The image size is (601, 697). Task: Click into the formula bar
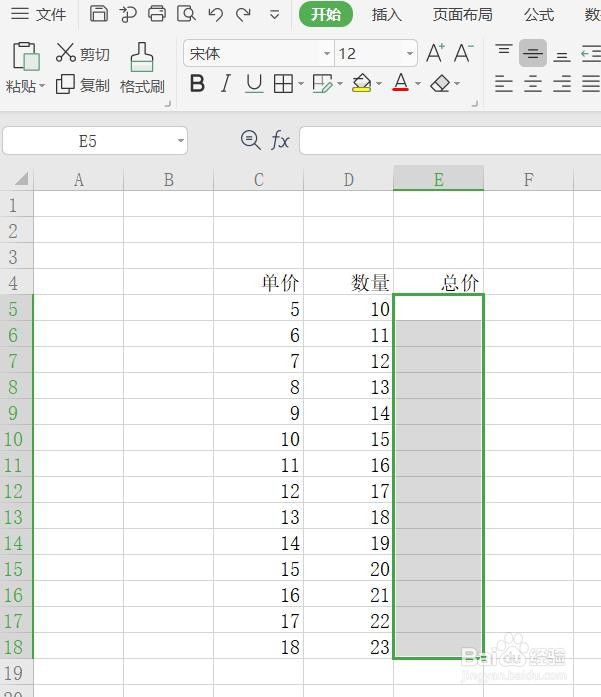[450, 141]
